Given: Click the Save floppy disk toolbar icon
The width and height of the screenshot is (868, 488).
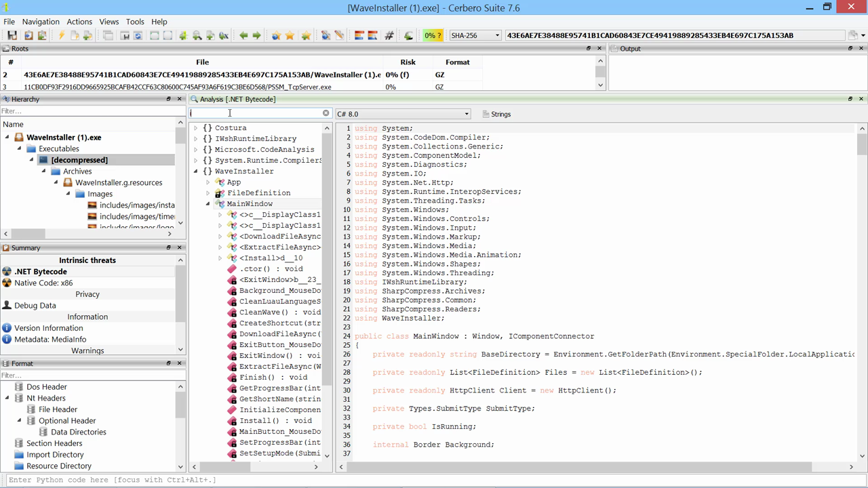Looking at the screenshot, I should click(12, 35).
